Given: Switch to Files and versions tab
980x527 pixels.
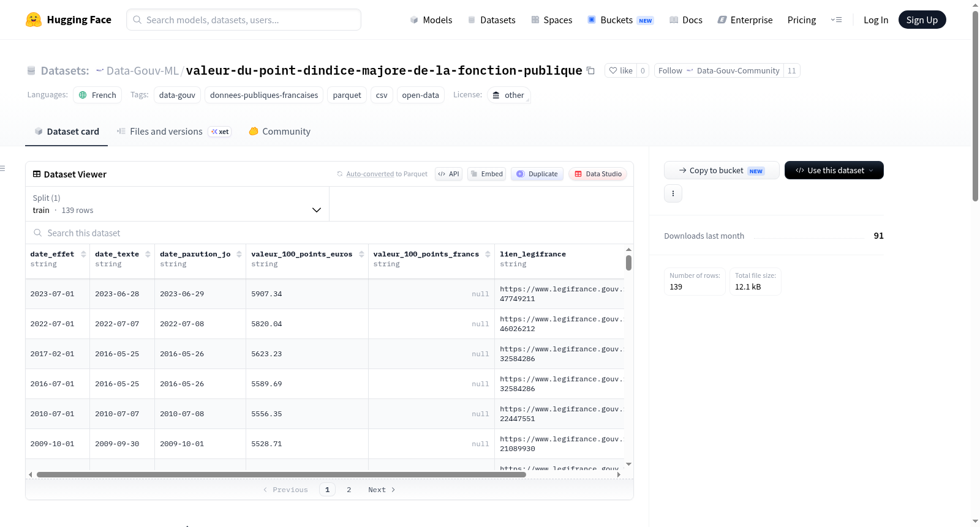Looking at the screenshot, I should pyautogui.click(x=174, y=131).
